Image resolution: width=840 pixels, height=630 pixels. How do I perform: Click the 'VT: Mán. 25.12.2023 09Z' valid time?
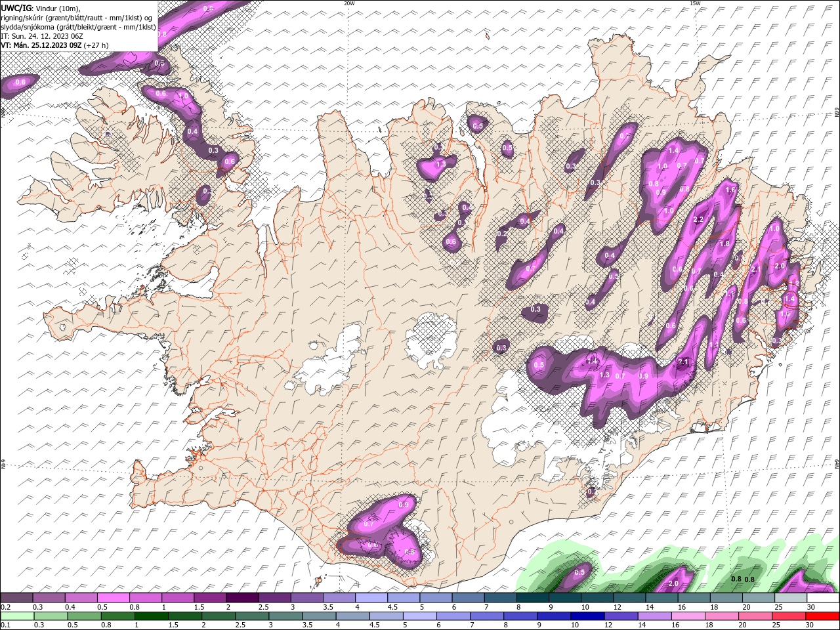point(41,45)
